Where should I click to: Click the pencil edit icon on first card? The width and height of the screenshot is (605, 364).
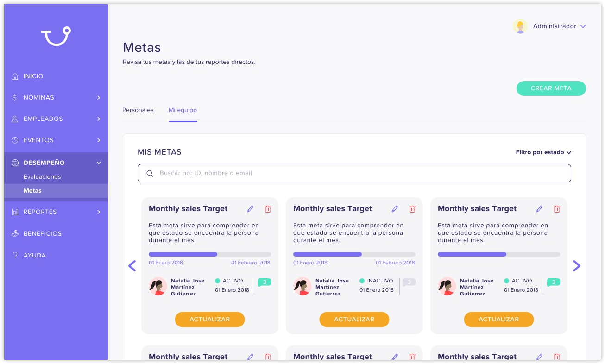(x=251, y=209)
